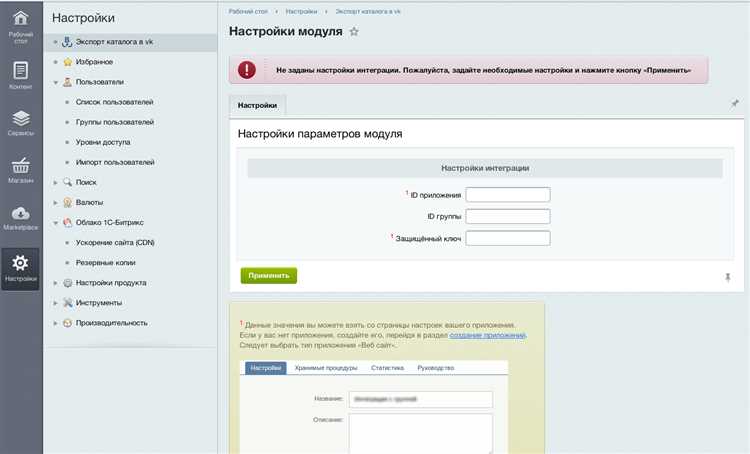Click the Настройки продукта icon

pyautogui.click(x=67, y=283)
